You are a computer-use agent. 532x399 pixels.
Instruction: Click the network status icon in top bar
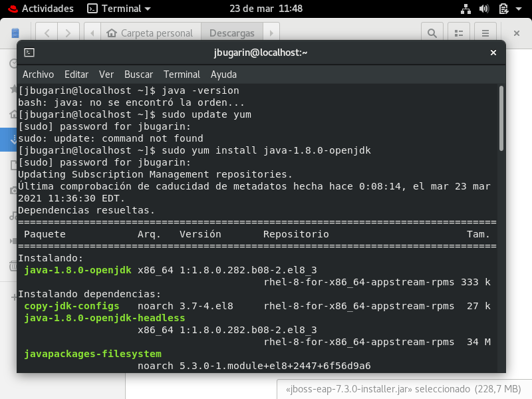pos(465,9)
